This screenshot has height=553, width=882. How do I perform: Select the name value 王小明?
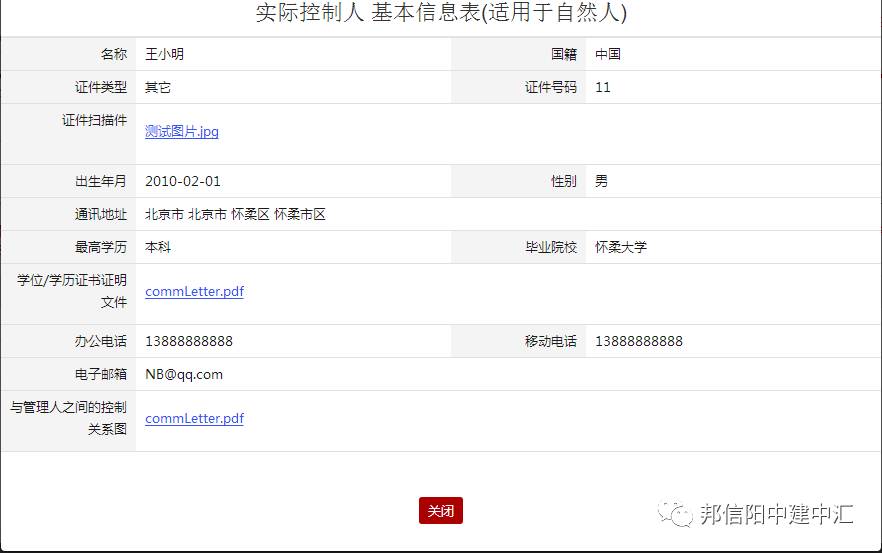tap(164, 54)
